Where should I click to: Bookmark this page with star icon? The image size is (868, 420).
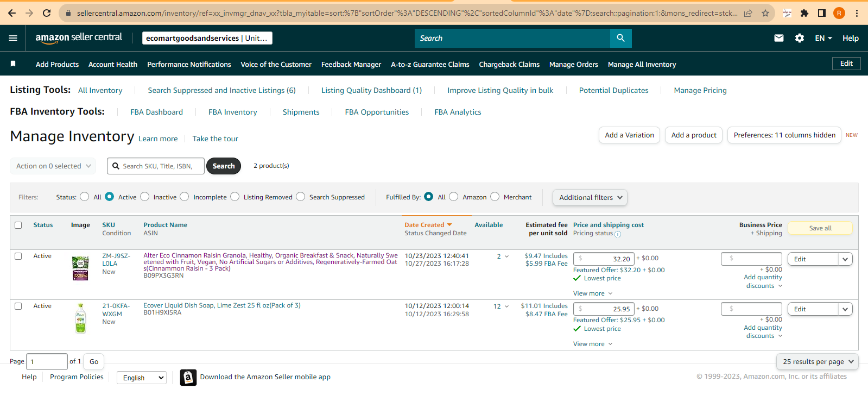click(x=765, y=13)
